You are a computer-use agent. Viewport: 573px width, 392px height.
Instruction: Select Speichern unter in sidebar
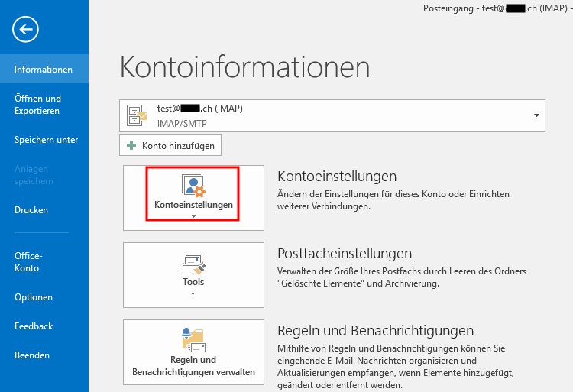[x=44, y=140]
